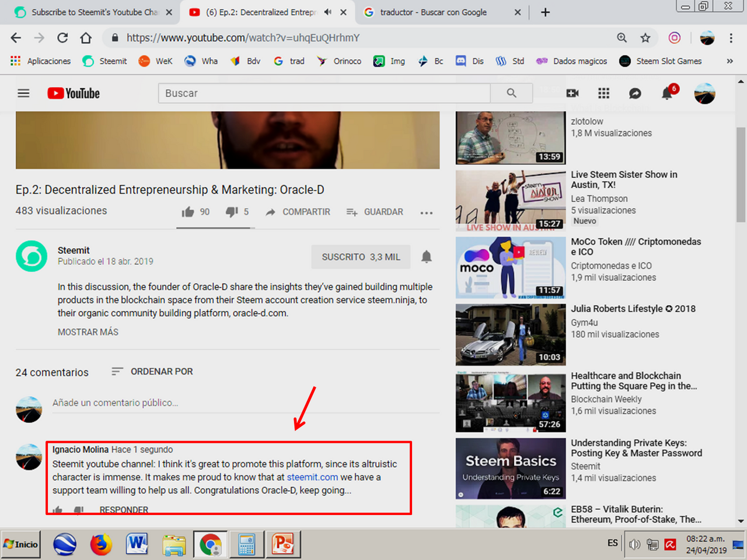The image size is (747, 560).
Task: Go to YouTube home via logo
Action: (74, 93)
